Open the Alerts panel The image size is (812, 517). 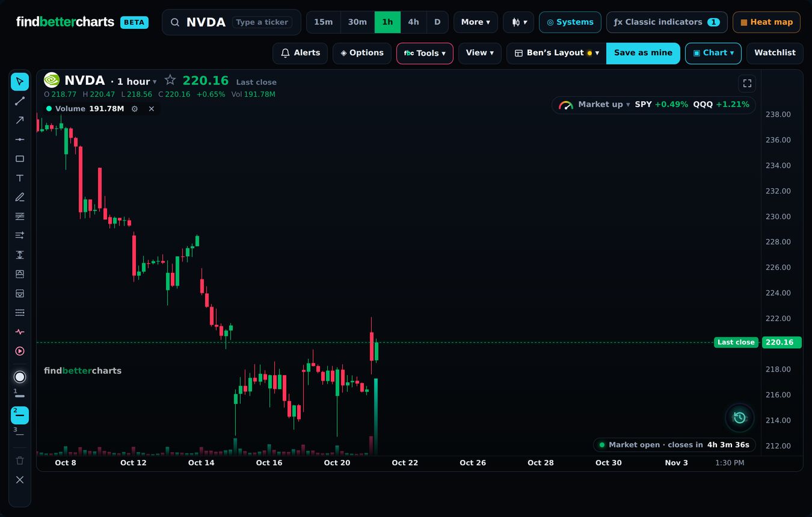point(300,53)
